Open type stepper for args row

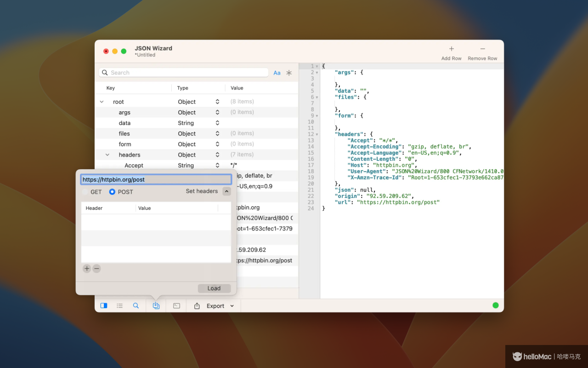[x=217, y=112]
